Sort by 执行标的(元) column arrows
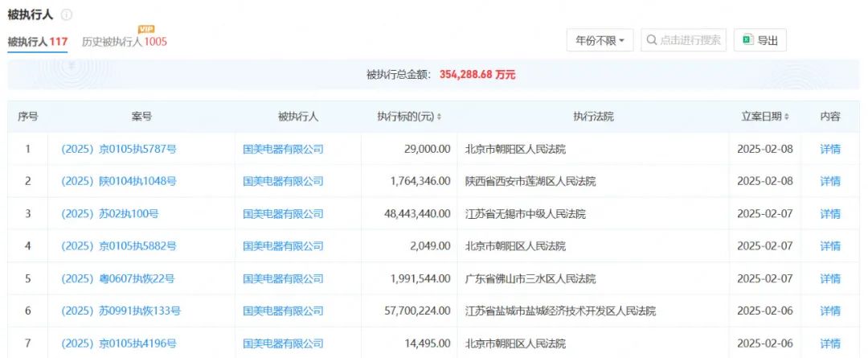868x358 pixels. [x=439, y=117]
